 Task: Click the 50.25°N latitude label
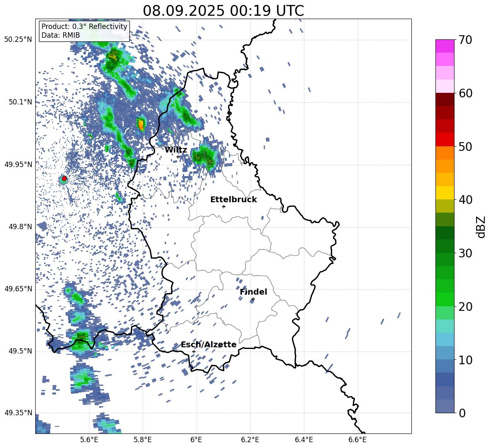tap(18, 40)
